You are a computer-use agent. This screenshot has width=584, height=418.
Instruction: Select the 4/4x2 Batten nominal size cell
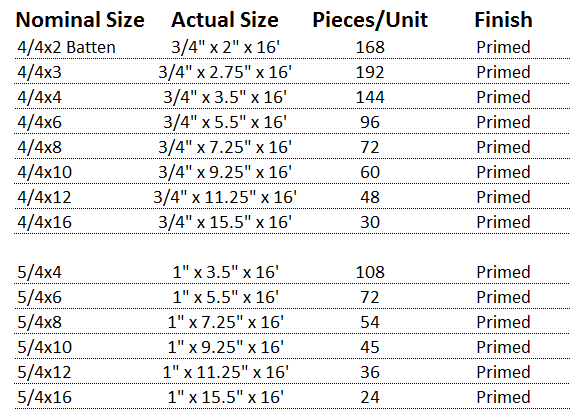point(66,47)
